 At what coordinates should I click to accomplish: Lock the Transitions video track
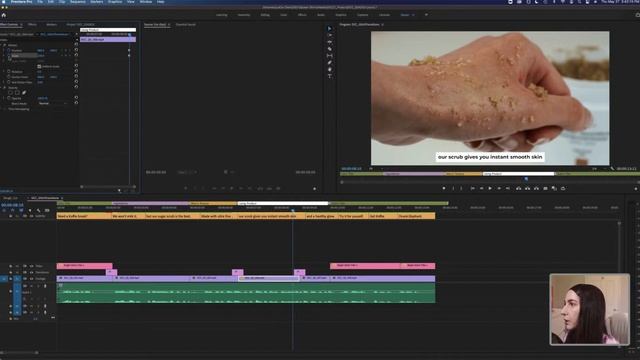11,272
